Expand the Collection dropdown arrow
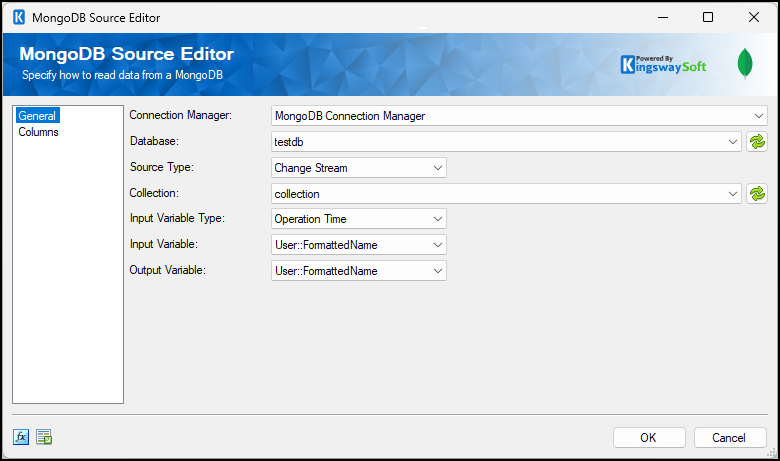 pos(733,193)
